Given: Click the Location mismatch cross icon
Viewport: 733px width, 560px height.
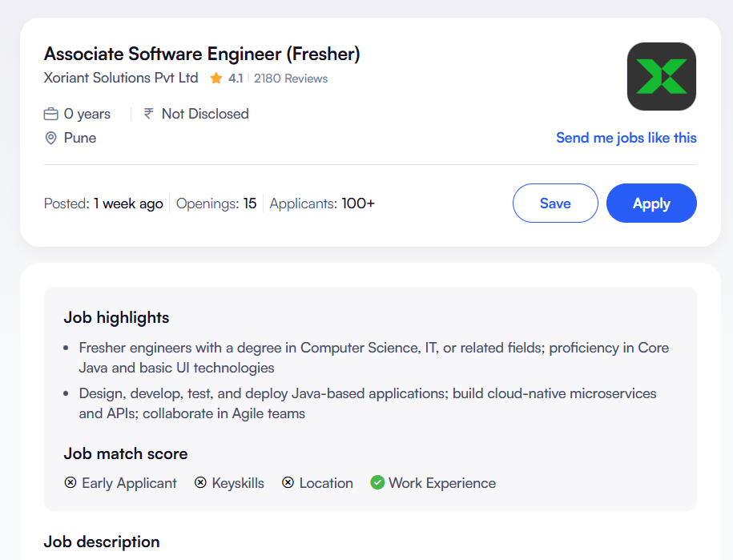Looking at the screenshot, I should (x=288, y=483).
